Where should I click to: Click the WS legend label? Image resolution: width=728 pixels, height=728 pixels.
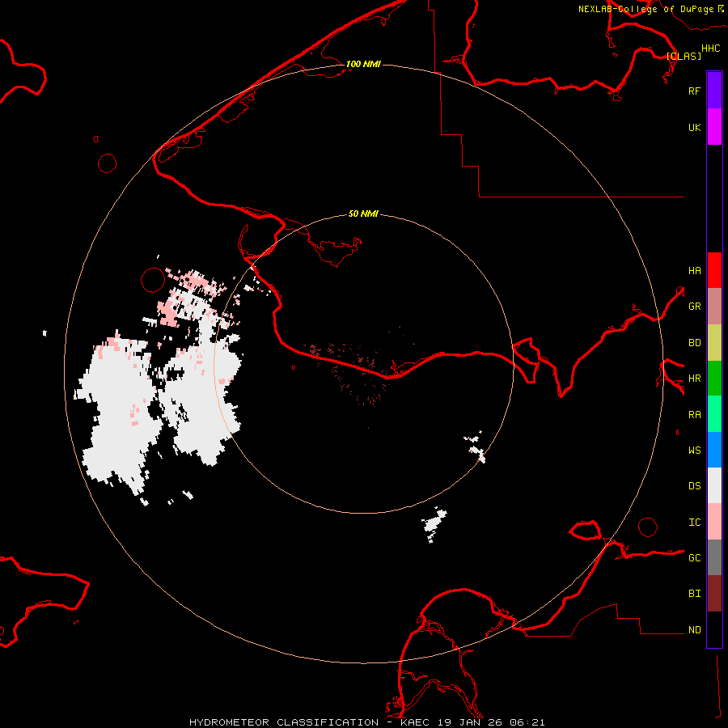tap(694, 450)
